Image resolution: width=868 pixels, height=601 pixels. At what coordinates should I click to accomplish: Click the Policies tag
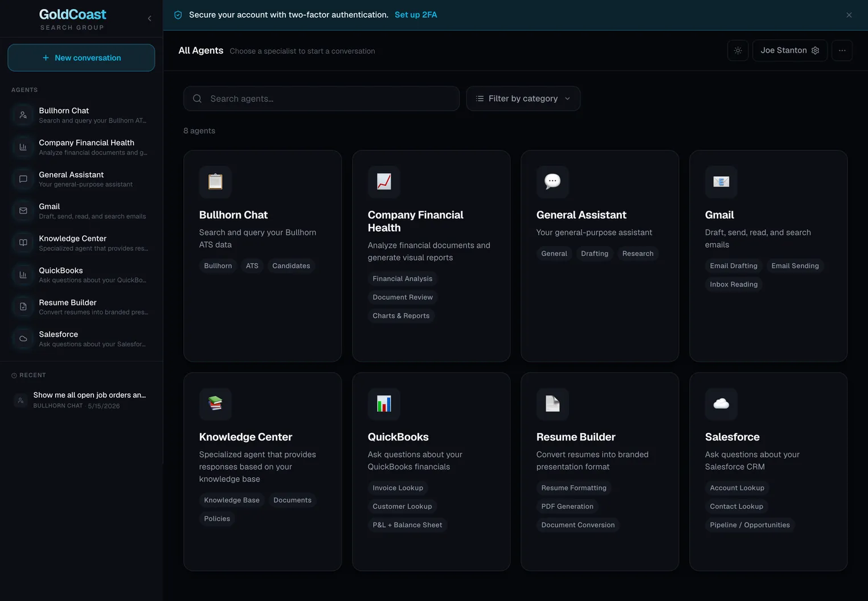point(217,519)
